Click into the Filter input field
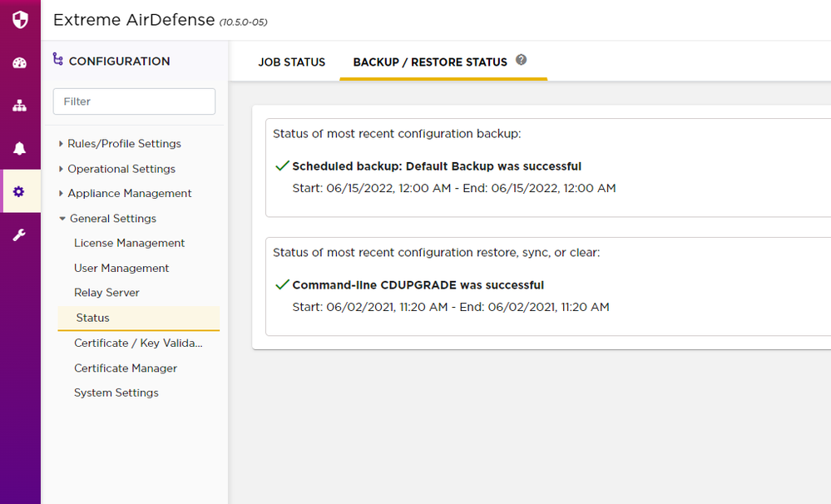831x504 pixels. tap(134, 101)
